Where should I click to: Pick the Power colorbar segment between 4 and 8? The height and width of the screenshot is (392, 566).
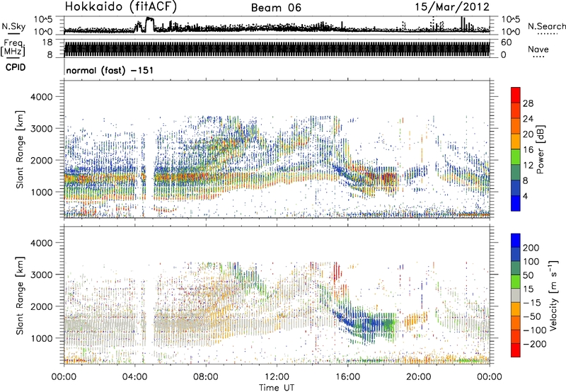click(516, 188)
